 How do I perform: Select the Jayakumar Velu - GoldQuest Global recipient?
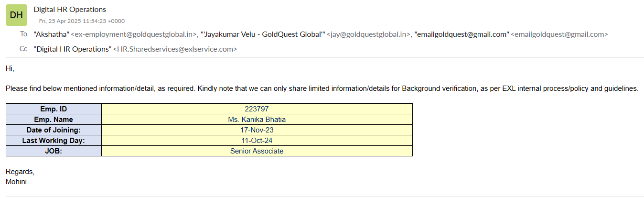(x=263, y=34)
